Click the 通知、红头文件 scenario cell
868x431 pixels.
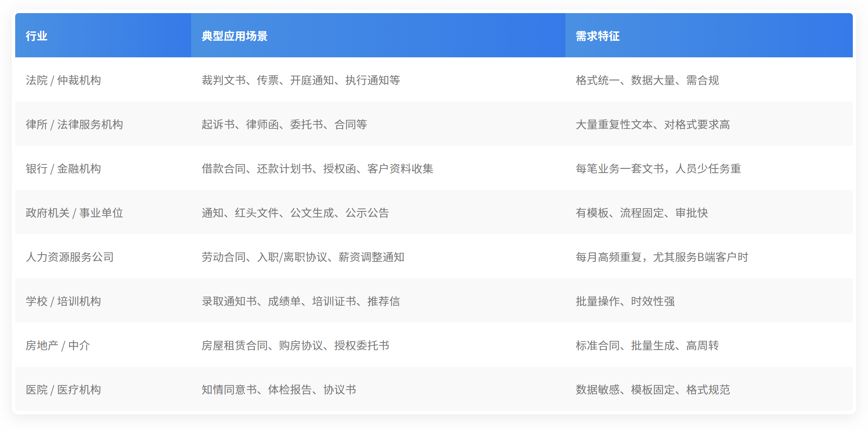[295, 213]
